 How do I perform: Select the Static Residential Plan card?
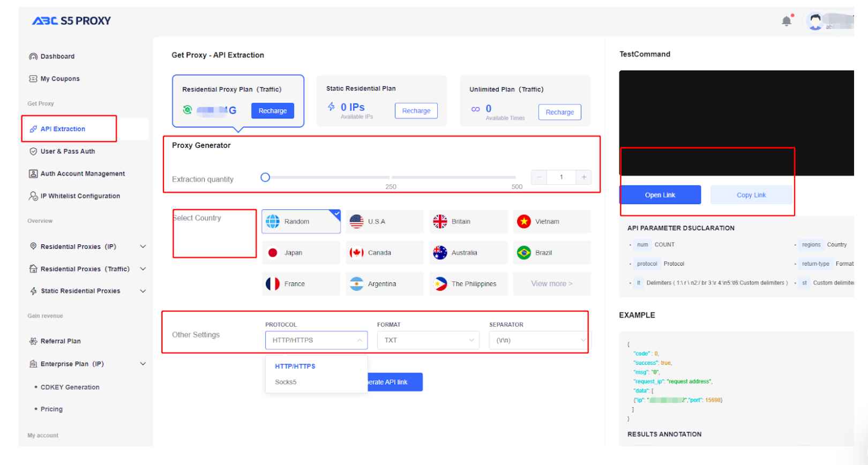click(x=381, y=101)
